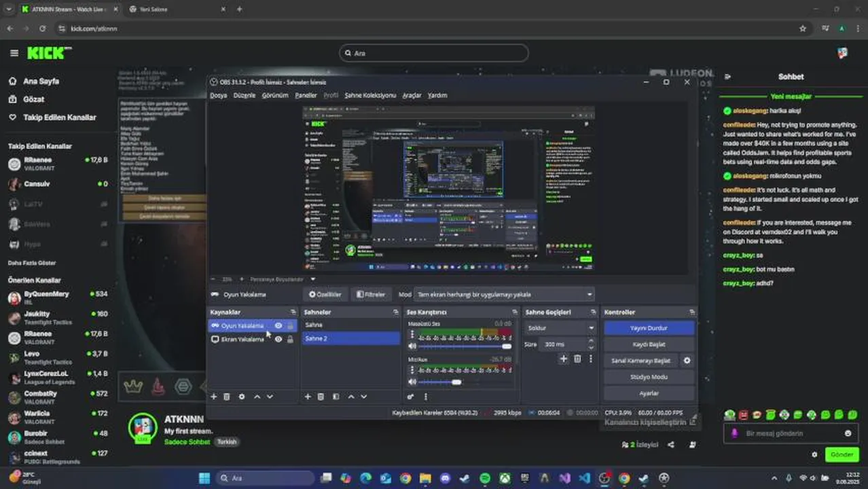Select Sahne scene in Sahneler list
Viewport: 868px width, 489px height.
pos(350,325)
